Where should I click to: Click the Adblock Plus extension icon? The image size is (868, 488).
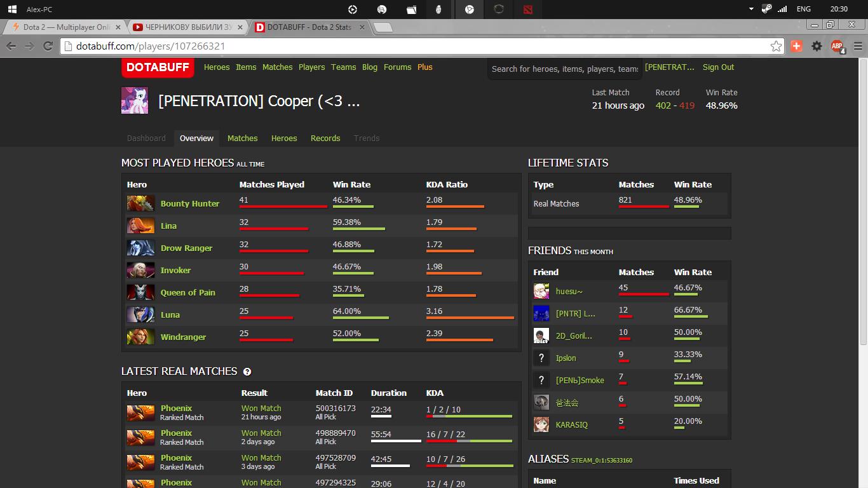pyautogui.click(x=837, y=46)
